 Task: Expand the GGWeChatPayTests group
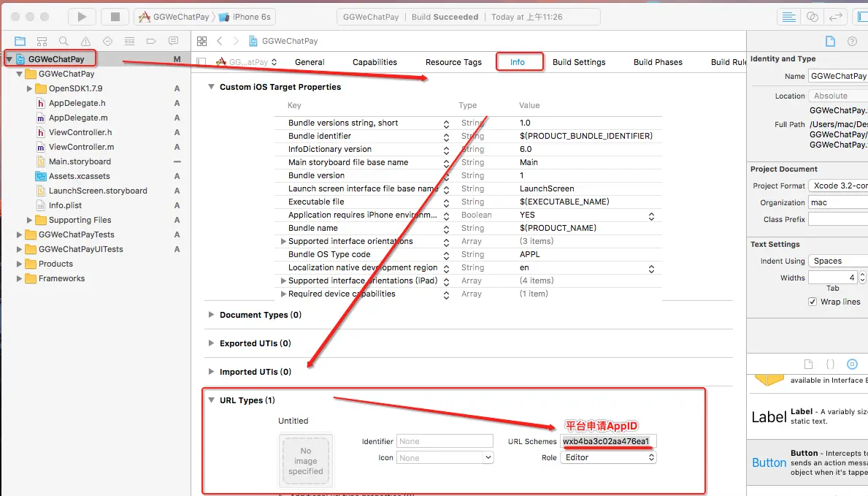pos(20,234)
